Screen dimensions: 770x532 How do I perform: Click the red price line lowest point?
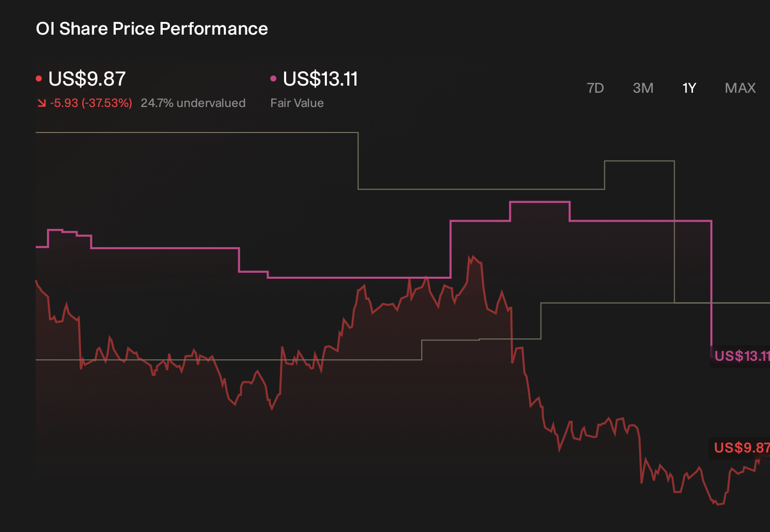pyautogui.click(x=716, y=503)
